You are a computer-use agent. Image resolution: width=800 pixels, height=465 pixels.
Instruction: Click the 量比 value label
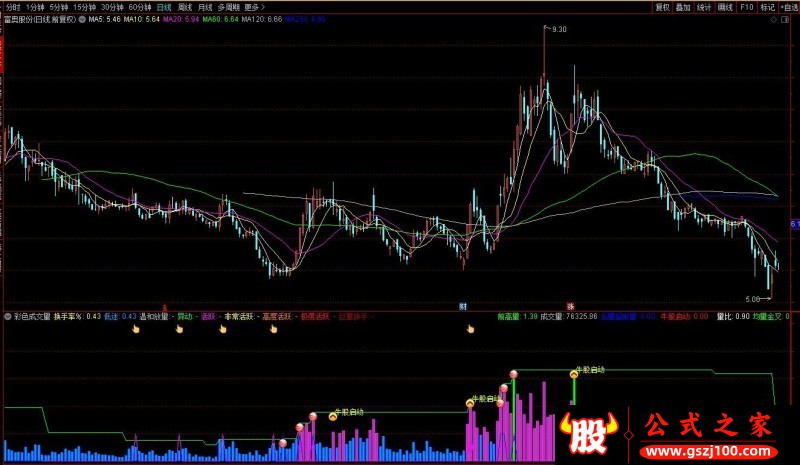(x=733, y=316)
